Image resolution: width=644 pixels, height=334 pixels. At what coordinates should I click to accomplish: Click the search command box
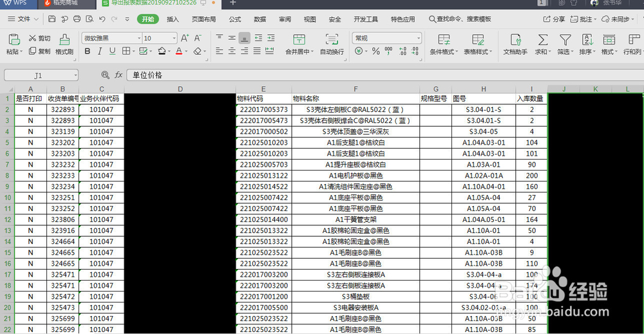(x=460, y=19)
